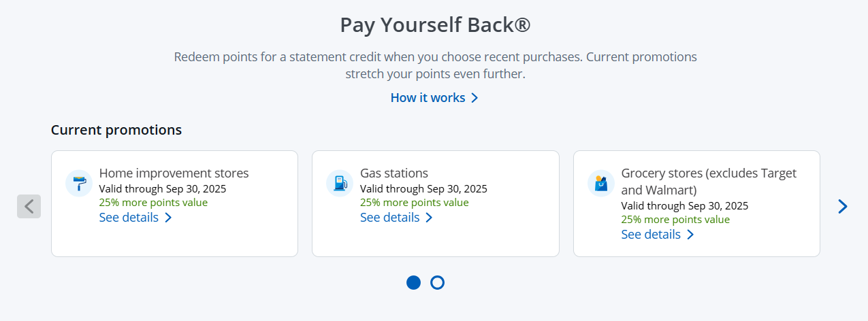Select the first carousel page dot
The width and height of the screenshot is (868, 321).
pos(413,282)
